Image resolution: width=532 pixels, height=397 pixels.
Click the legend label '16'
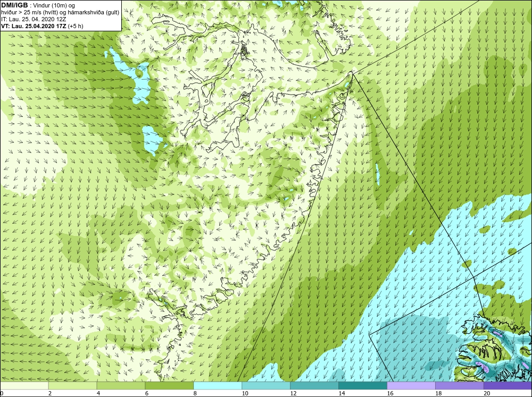pyautogui.click(x=390, y=393)
